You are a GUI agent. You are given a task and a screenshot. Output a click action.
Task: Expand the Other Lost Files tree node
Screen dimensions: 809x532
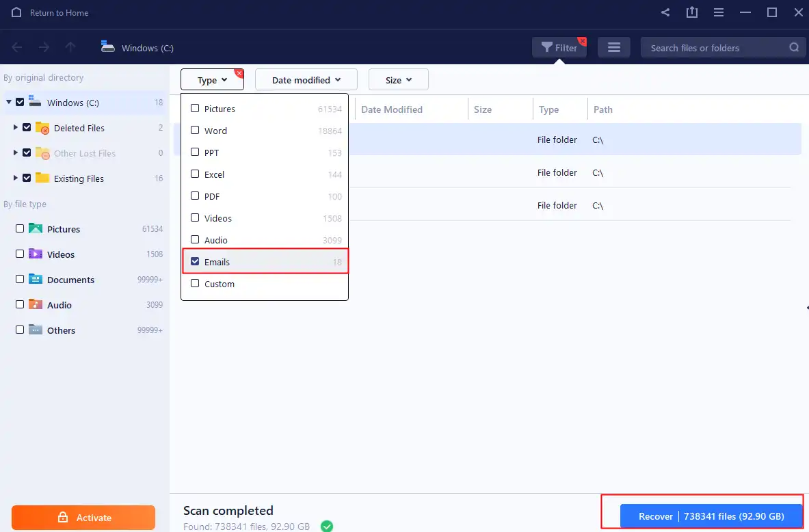coord(16,152)
